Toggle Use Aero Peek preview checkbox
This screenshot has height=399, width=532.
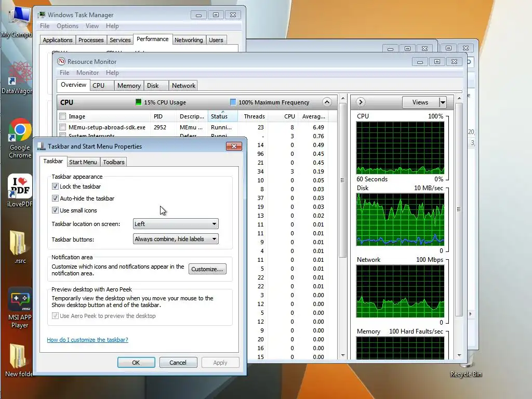click(x=55, y=315)
